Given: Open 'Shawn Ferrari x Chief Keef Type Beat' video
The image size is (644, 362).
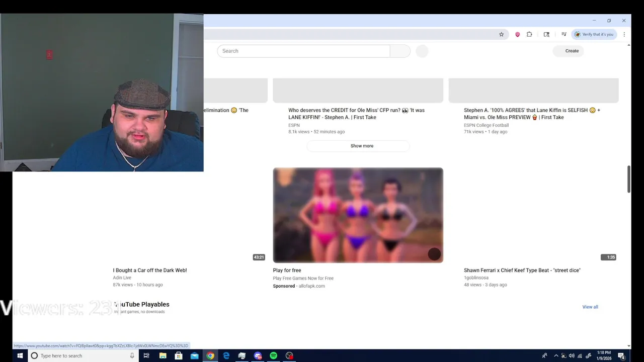Looking at the screenshot, I should click(522, 270).
